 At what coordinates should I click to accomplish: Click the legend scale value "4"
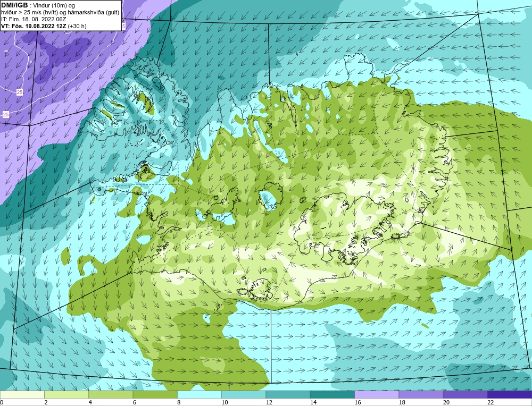(90, 402)
